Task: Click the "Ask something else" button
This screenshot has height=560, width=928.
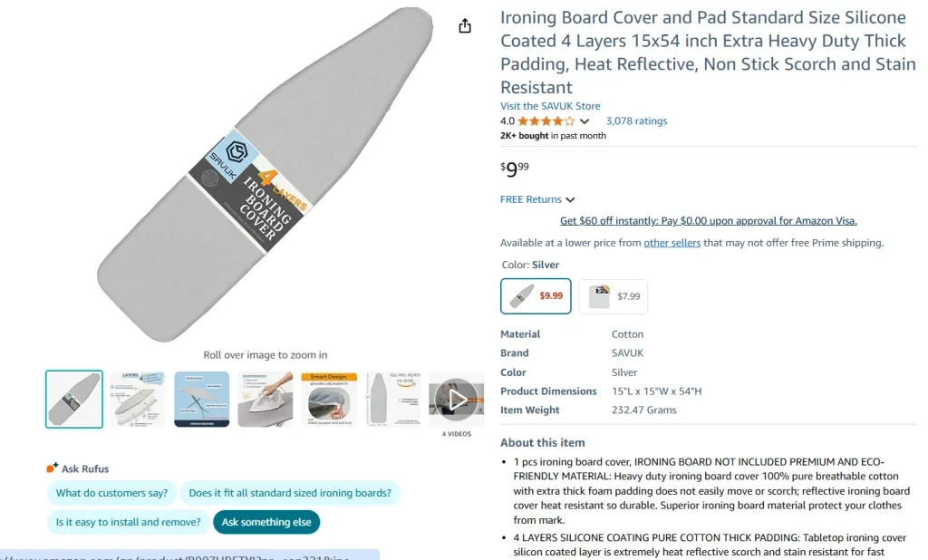Action: click(x=266, y=522)
